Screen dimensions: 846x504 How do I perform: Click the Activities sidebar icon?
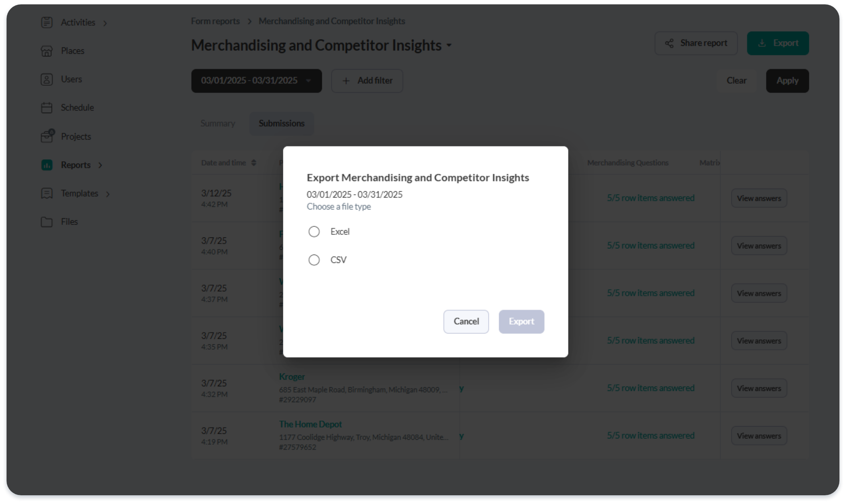point(47,23)
